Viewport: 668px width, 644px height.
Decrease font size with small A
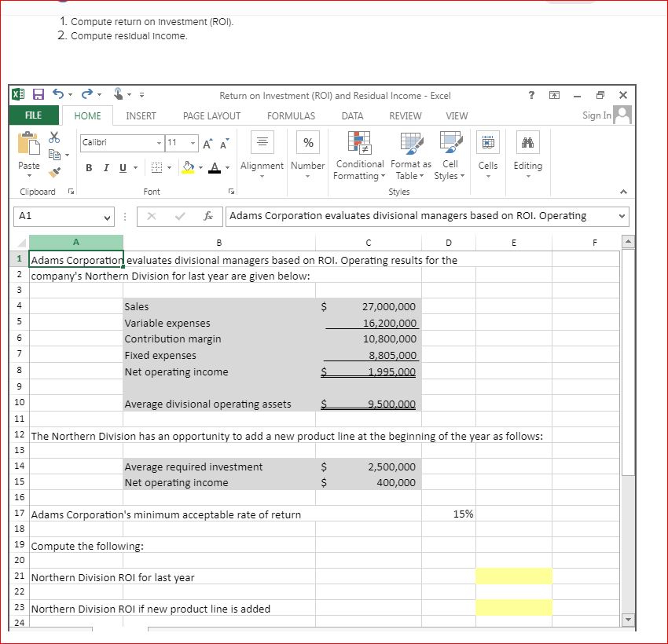(224, 144)
